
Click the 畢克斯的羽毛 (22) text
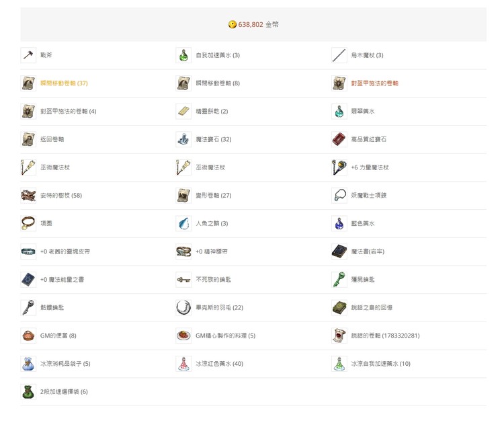click(220, 307)
